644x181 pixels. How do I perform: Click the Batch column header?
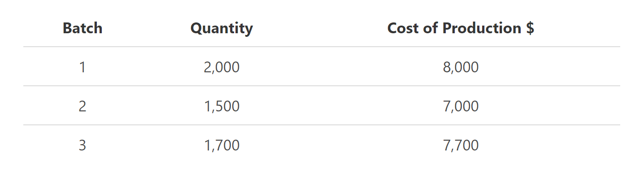[83, 28]
